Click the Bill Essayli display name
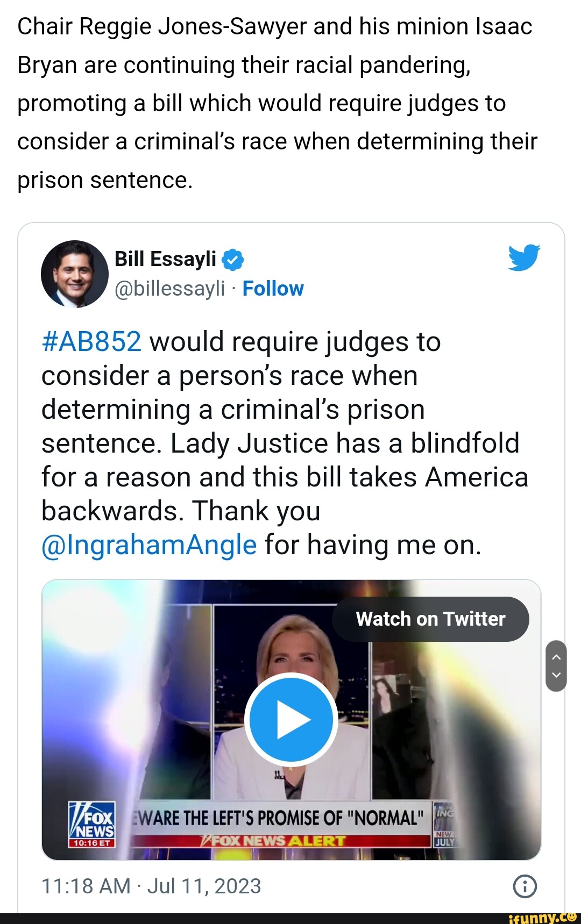Image resolution: width=581 pixels, height=924 pixels. point(165,259)
